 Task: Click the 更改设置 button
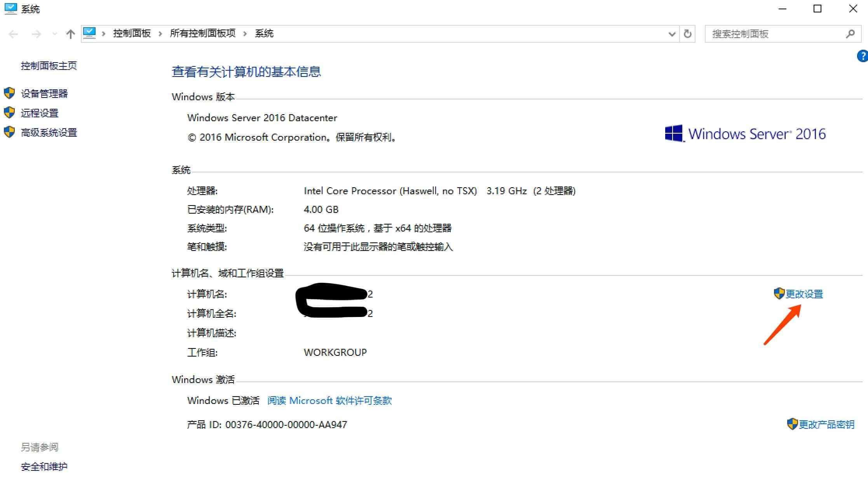[x=804, y=293]
